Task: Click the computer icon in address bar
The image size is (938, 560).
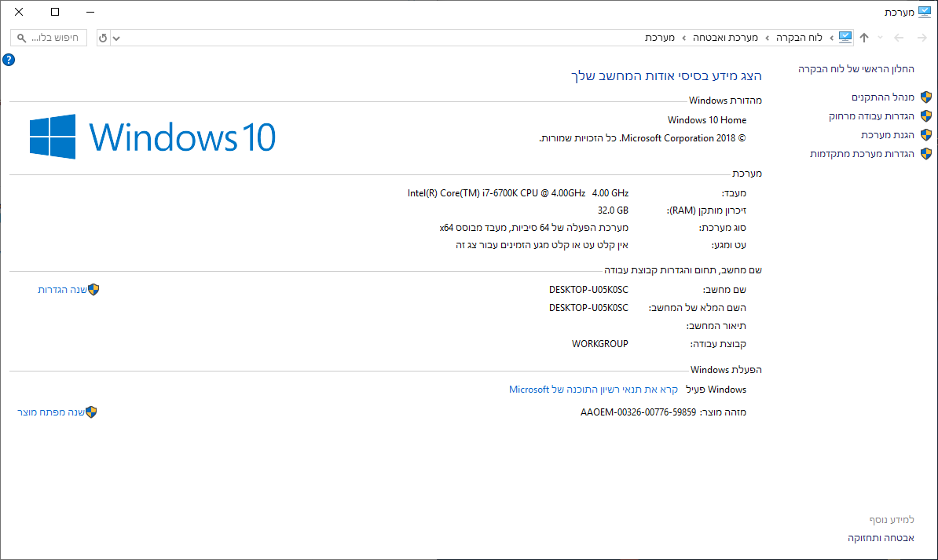Action: (845, 37)
